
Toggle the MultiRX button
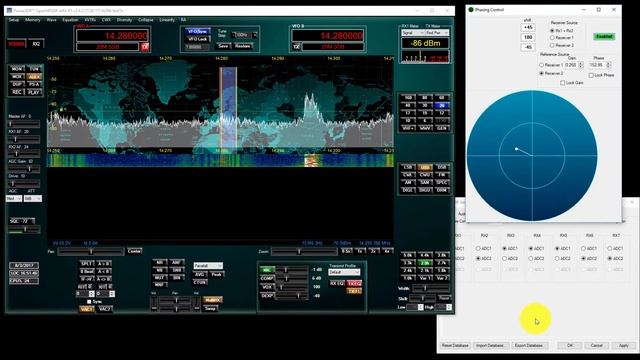click(212, 300)
